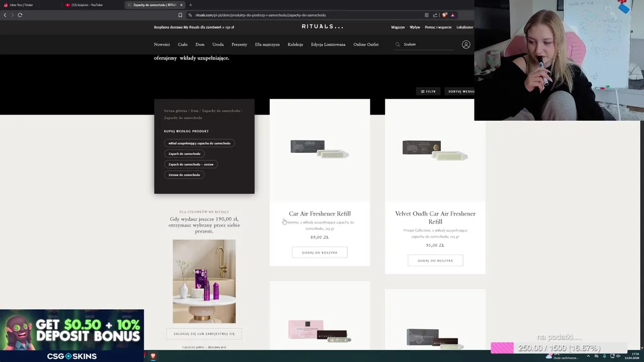Screen dimensions: 644x362
Task: Open Velvet Oudh Car Air Freshener image
Action: coord(435,150)
